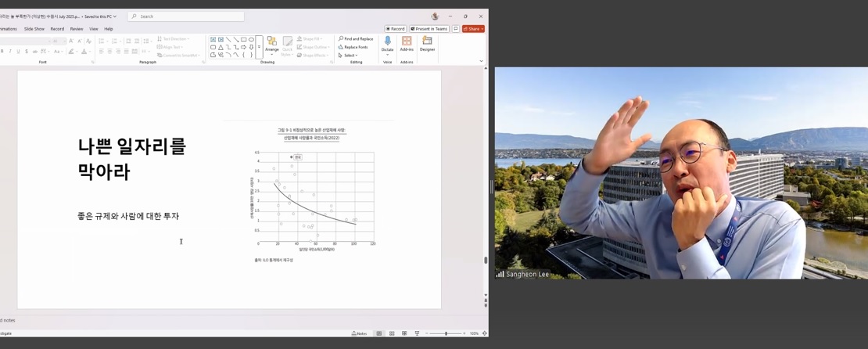The width and height of the screenshot is (868, 349).
Task: Fit slide to current window
Action: (x=484, y=333)
